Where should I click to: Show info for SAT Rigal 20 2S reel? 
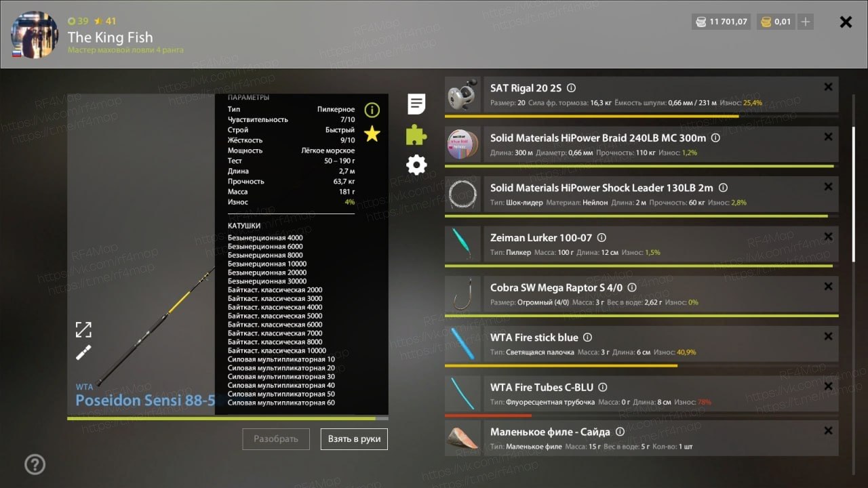point(571,88)
